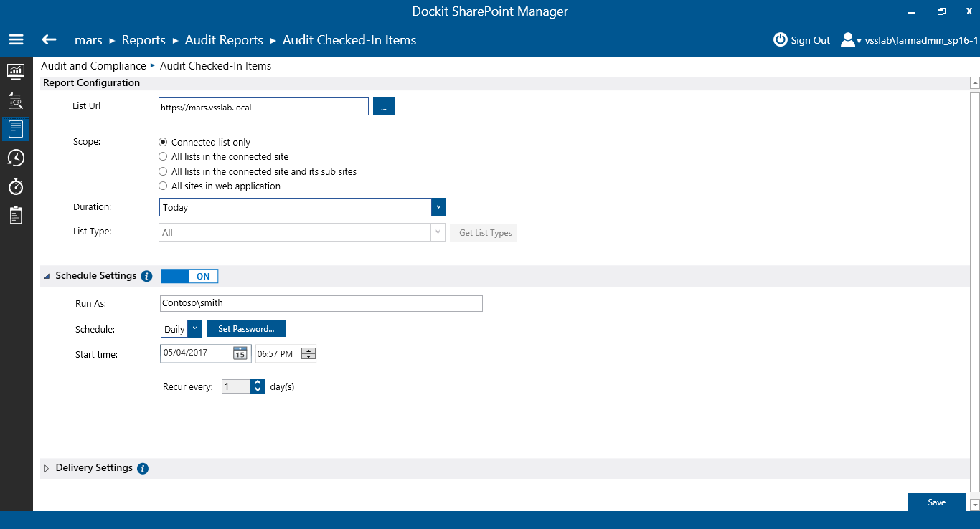Open the vsslab\farmadmin_sp16-1 user menu

coord(921,40)
